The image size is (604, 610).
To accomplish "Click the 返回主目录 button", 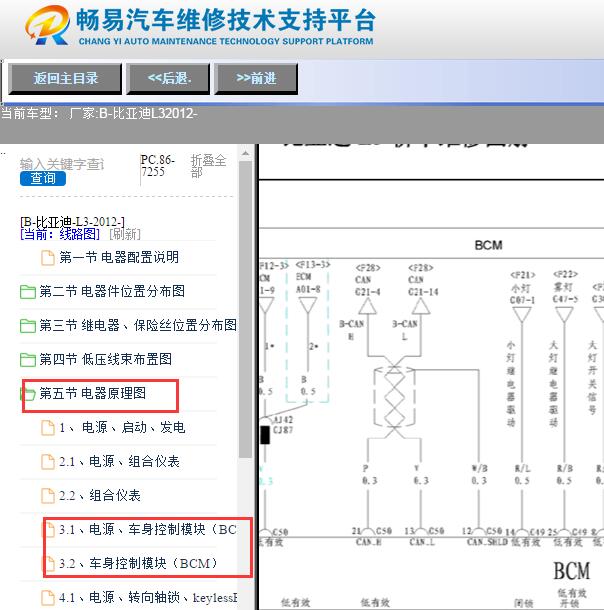I will pos(65,79).
